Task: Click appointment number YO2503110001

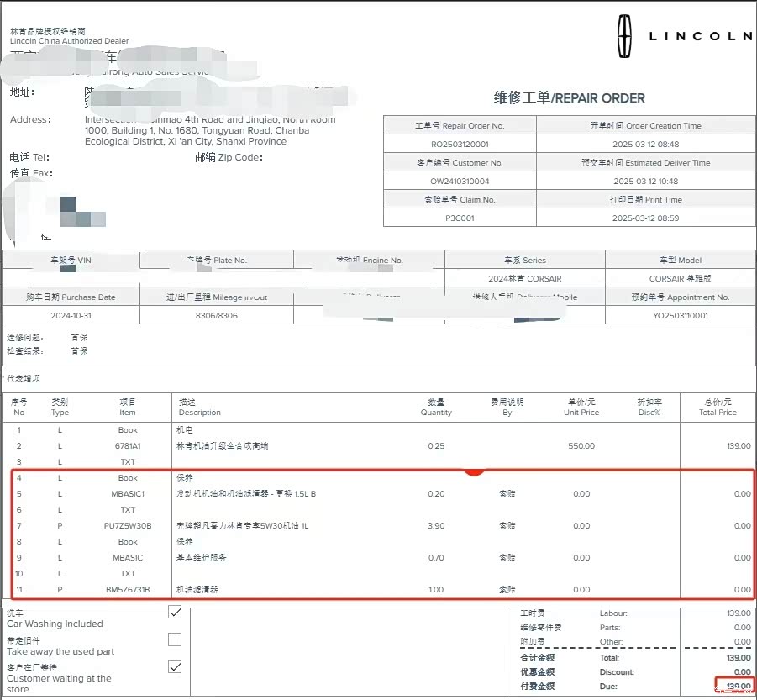Action: coord(680,316)
